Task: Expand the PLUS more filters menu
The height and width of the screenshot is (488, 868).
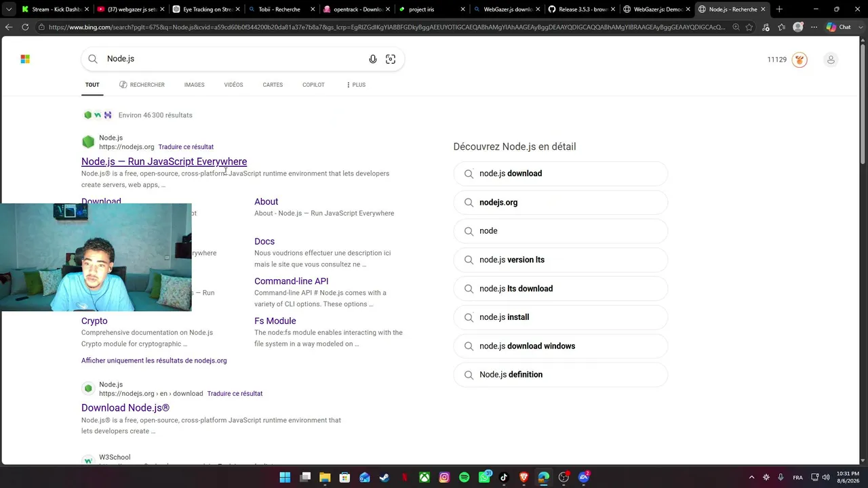Action: coord(356,85)
